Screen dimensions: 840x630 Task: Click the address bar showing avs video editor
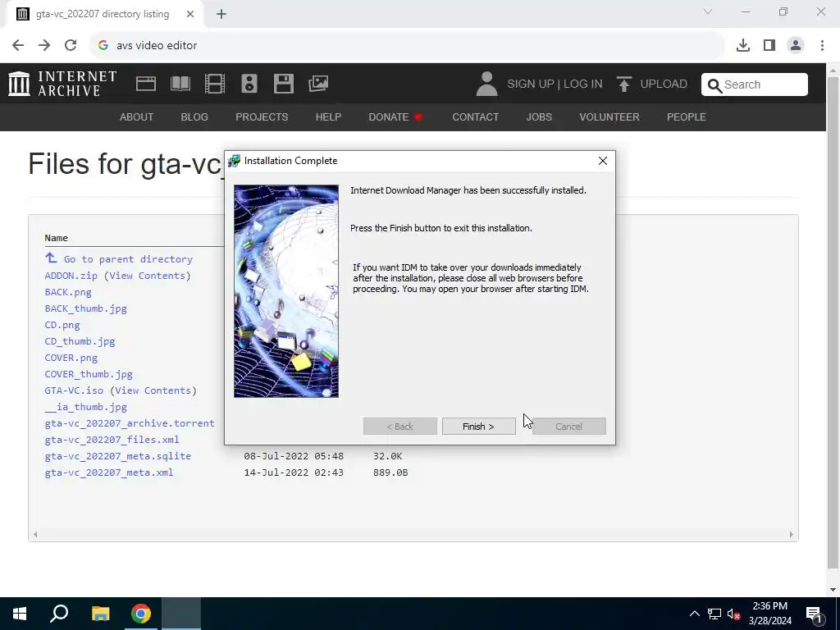(407, 46)
